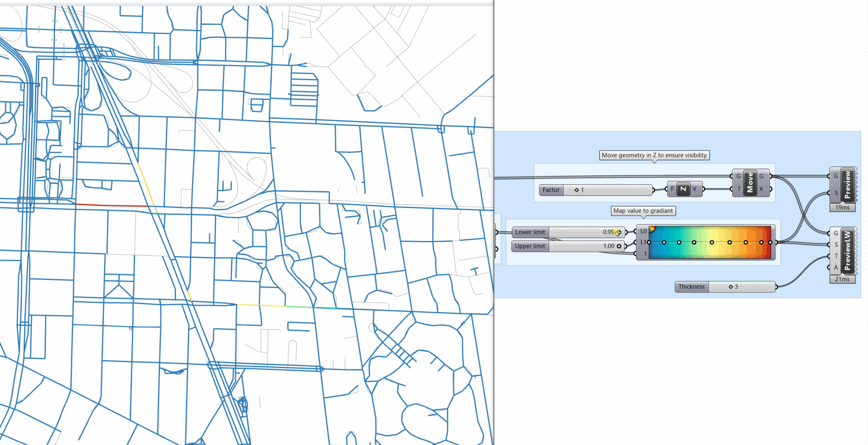Select the PreviewLW component icon
The height and width of the screenshot is (445, 868).
[848, 251]
